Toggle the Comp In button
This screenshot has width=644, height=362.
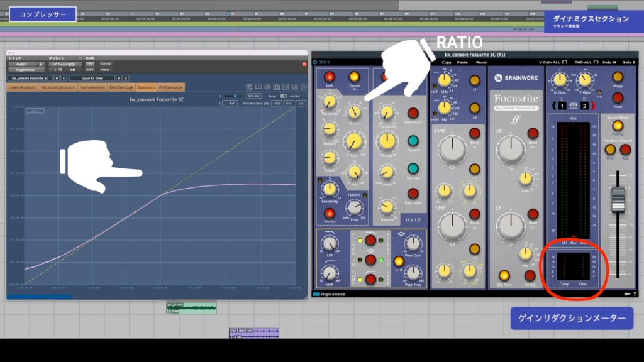tap(354, 77)
